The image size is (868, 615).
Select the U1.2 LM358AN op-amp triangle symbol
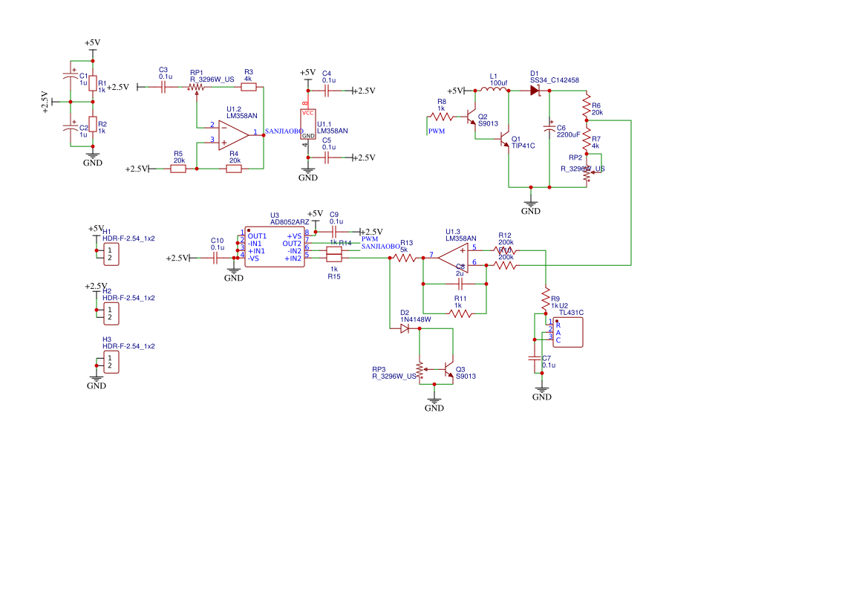click(233, 135)
